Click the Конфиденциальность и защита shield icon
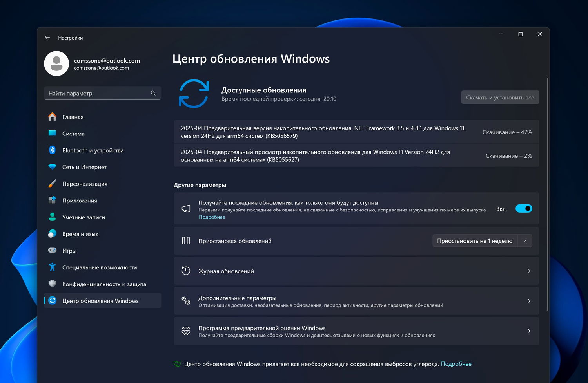Image resolution: width=588 pixels, height=383 pixels. click(52, 284)
